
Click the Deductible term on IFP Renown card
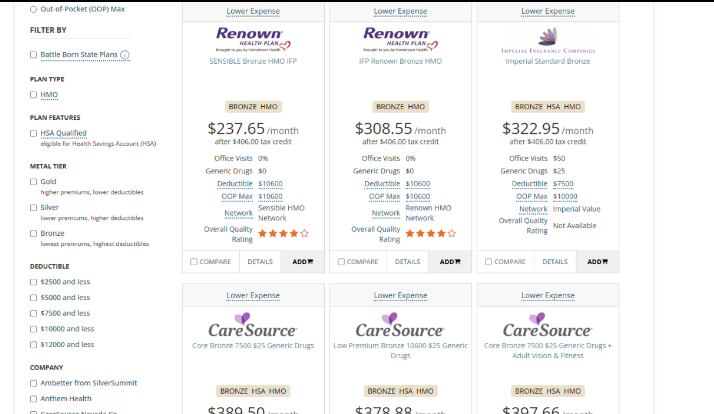pos(382,184)
